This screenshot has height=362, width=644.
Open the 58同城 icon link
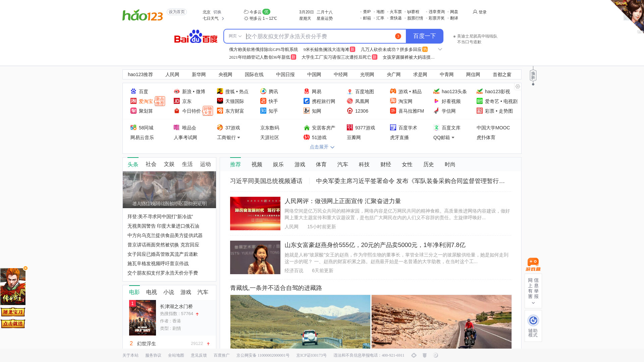(x=133, y=127)
